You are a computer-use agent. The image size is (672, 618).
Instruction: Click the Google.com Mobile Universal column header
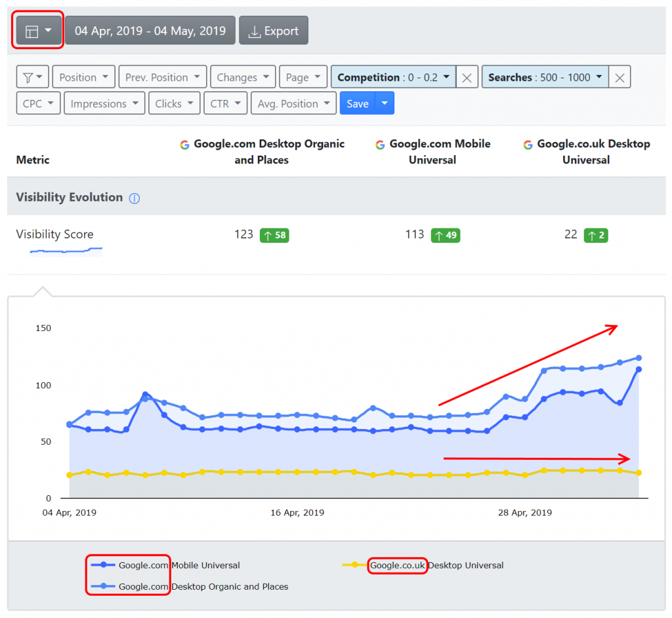click(433, 152)
